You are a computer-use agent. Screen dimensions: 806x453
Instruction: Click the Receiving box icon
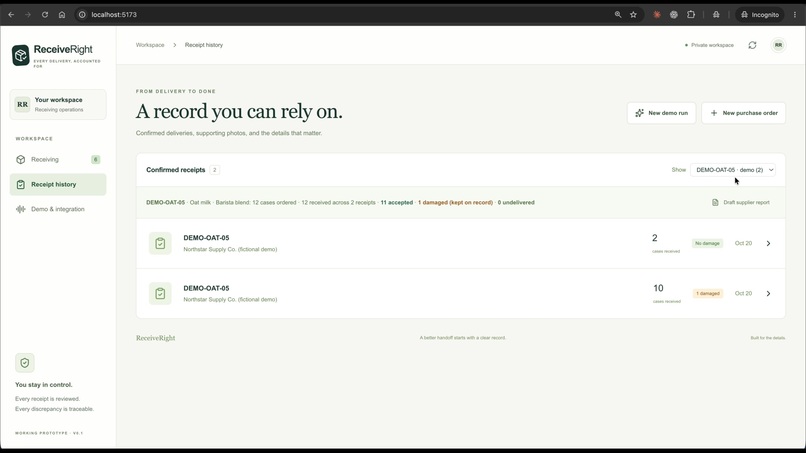(x=21, y=159)
